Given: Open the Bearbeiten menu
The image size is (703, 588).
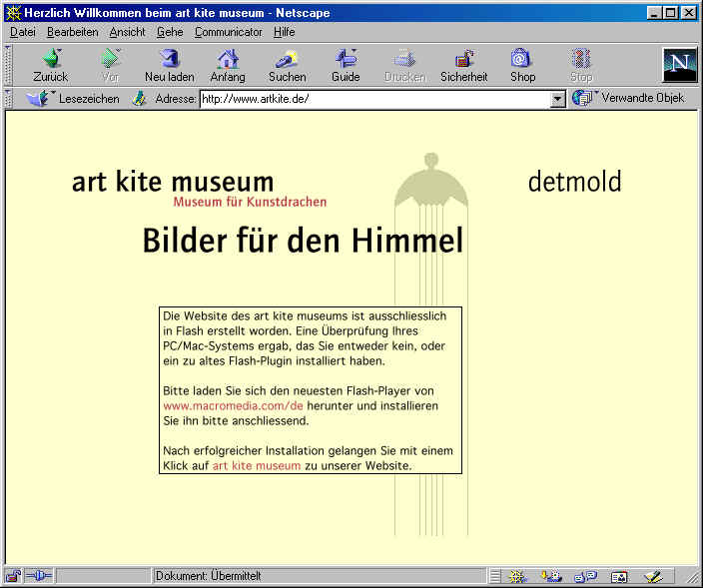Looking at the screenshot, I should (72, 32).
